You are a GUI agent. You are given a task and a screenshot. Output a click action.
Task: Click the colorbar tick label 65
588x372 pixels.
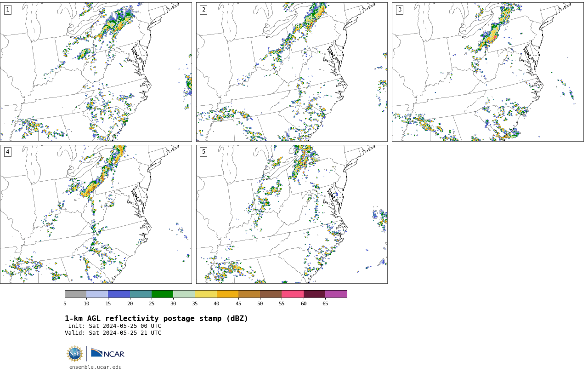pyautogui.click(x=325, y=303)
